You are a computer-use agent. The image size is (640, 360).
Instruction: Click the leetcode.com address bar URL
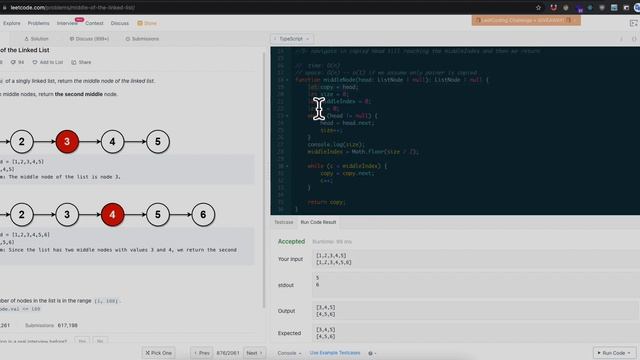[73, 7]
